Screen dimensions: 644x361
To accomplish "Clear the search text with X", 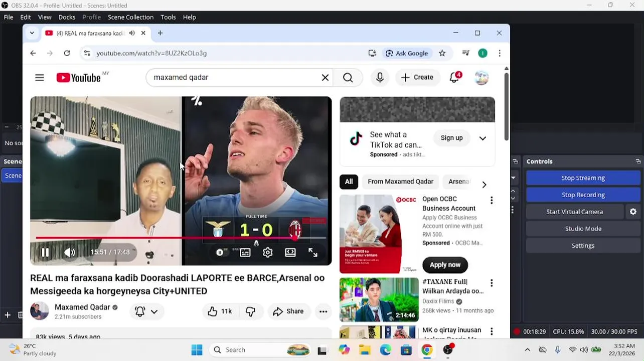I will pos(325,78).
